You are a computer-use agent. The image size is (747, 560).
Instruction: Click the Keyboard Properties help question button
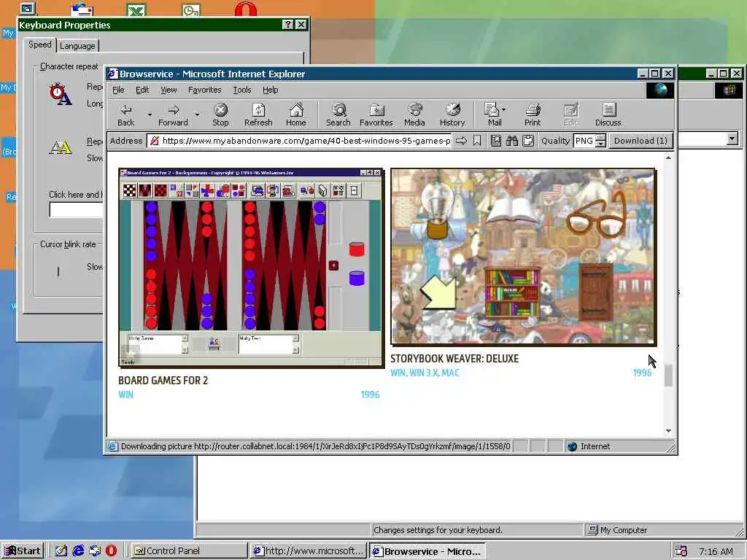287,25
